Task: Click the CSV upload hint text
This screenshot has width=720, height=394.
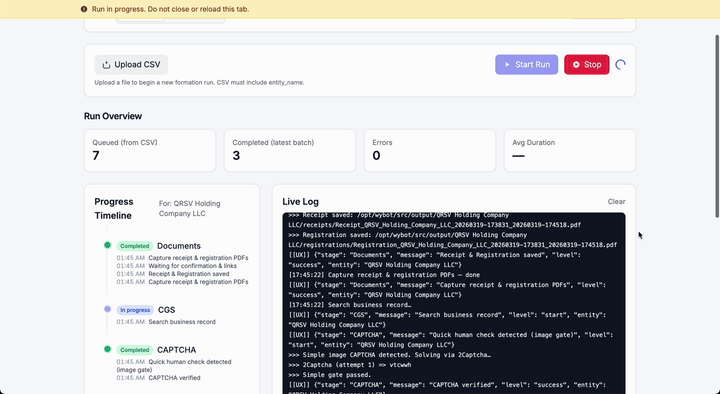Action: pos(199,83)
